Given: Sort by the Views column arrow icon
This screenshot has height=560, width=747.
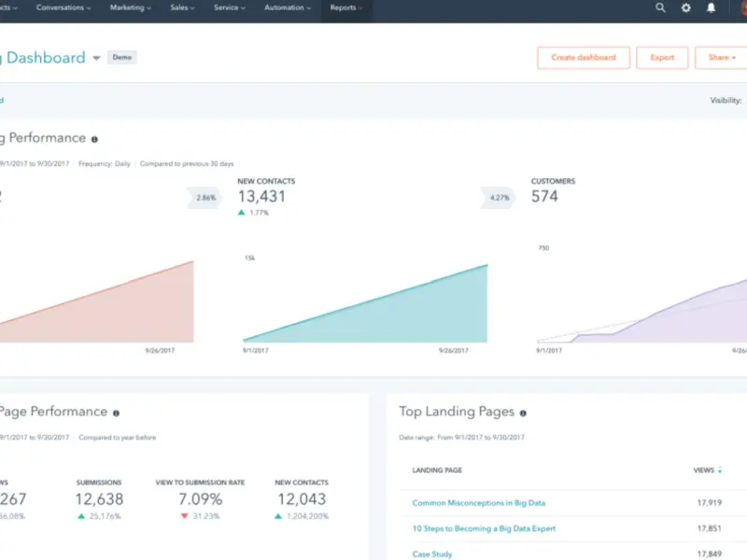Looking at the screenshot, I should (720, 470).
